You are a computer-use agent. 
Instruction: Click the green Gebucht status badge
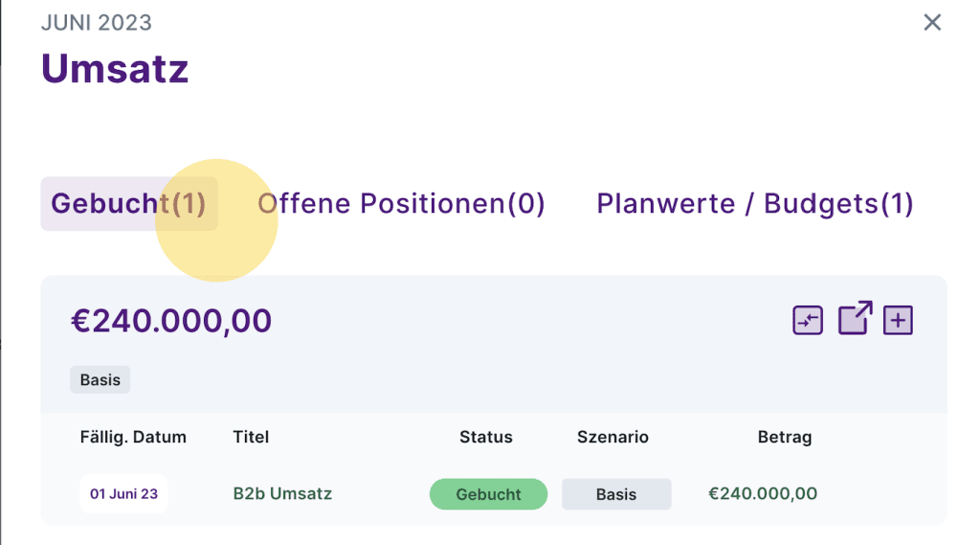click(488, 494)
